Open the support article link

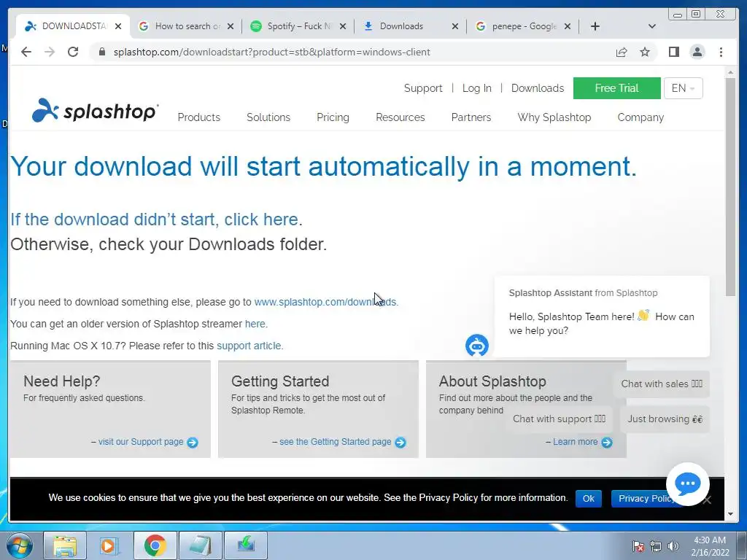point(249,346)
